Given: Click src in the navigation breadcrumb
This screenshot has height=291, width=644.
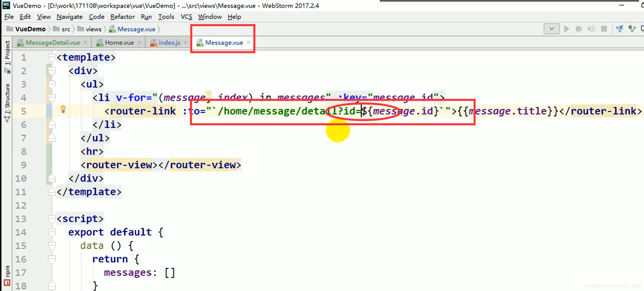Looking at the screenshot, I should pos(66,29).
